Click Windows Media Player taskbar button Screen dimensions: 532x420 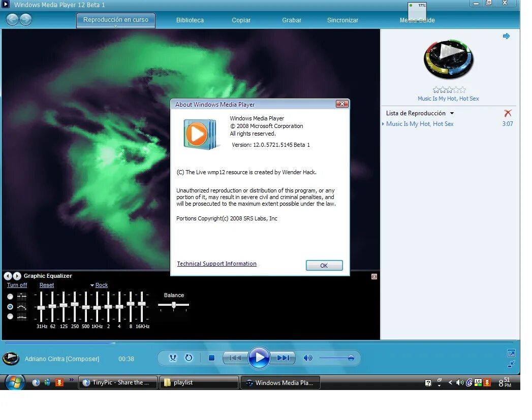(x=280, y=382)
